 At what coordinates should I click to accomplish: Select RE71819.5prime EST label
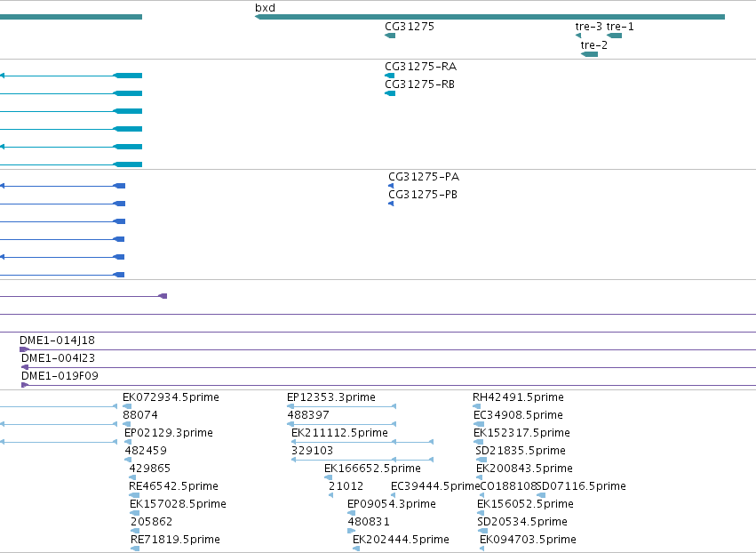176,540
